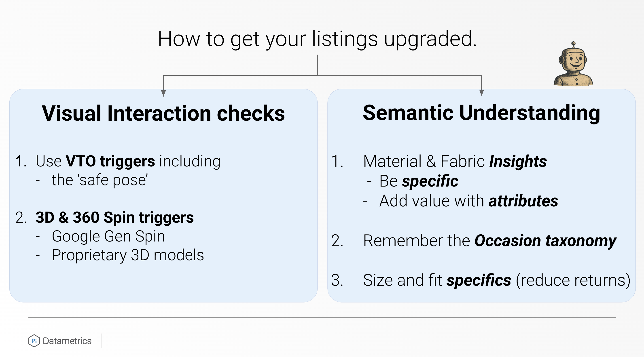
Task: Click the horizontal footer divider line
Action: click(322, 317)
